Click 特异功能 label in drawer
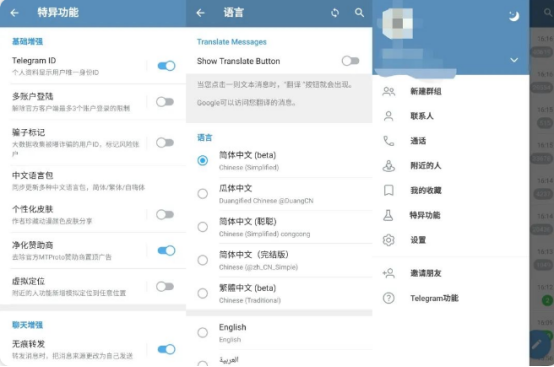The height and width of the screenshot is (367, 554). tap(425, 215)
